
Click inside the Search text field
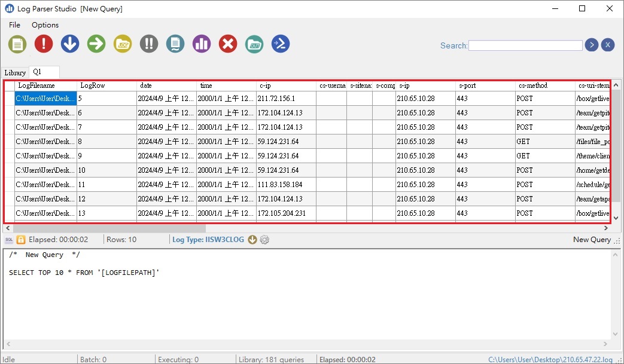click(x=525, y=45)
